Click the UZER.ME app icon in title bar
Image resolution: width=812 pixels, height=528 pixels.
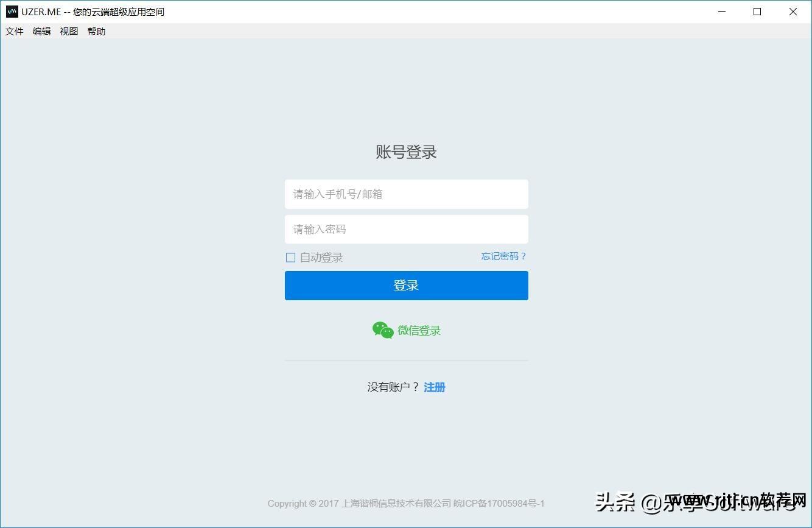click(12, 12)
